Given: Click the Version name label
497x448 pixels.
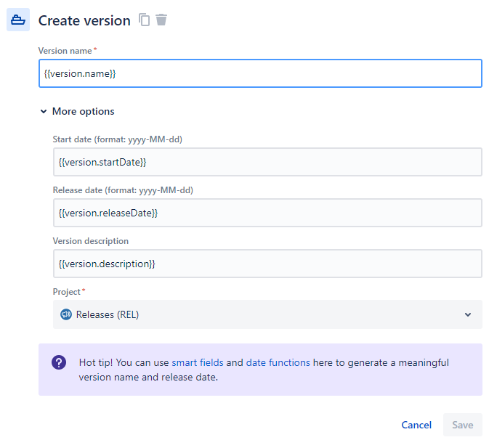Looking at the screenshot, I should [65, 51].
